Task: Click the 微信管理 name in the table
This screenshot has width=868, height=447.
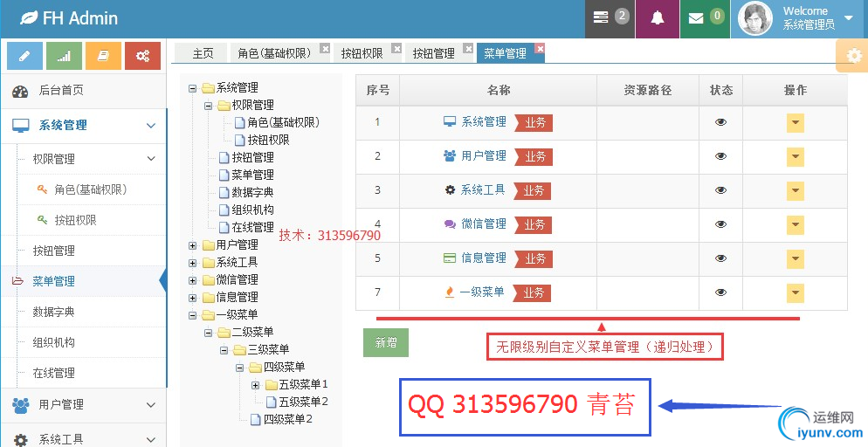Action: click(x=484, y=224)
